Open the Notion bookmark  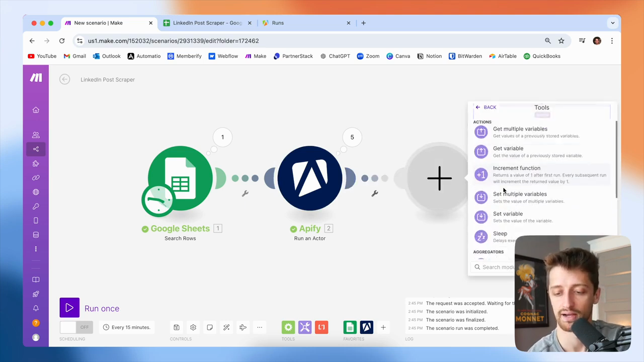(429, 56)
